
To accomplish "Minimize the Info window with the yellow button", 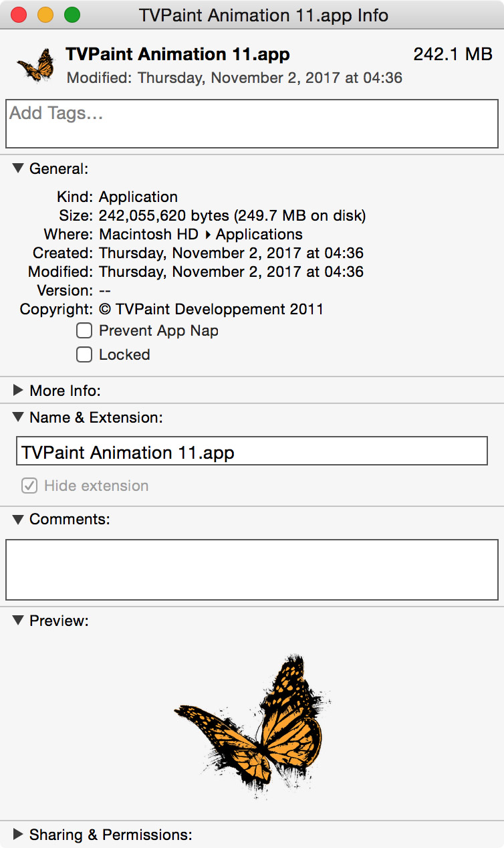I will [x=45, y=15].
